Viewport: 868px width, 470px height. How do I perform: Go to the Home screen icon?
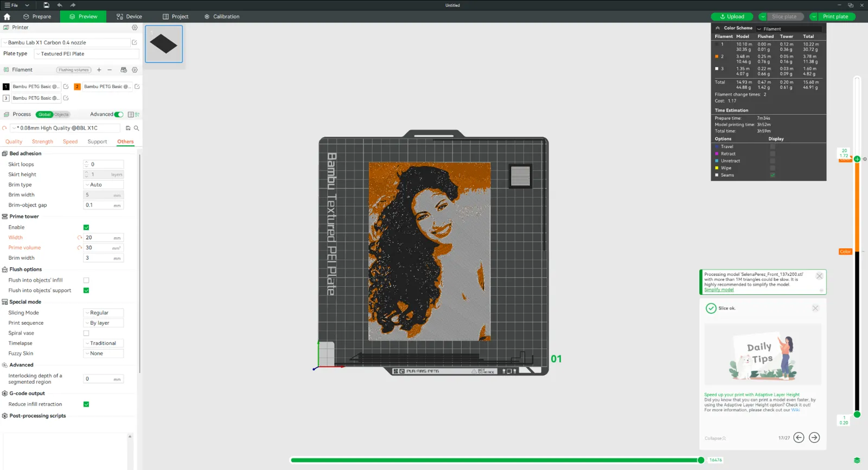click(7, 17)
